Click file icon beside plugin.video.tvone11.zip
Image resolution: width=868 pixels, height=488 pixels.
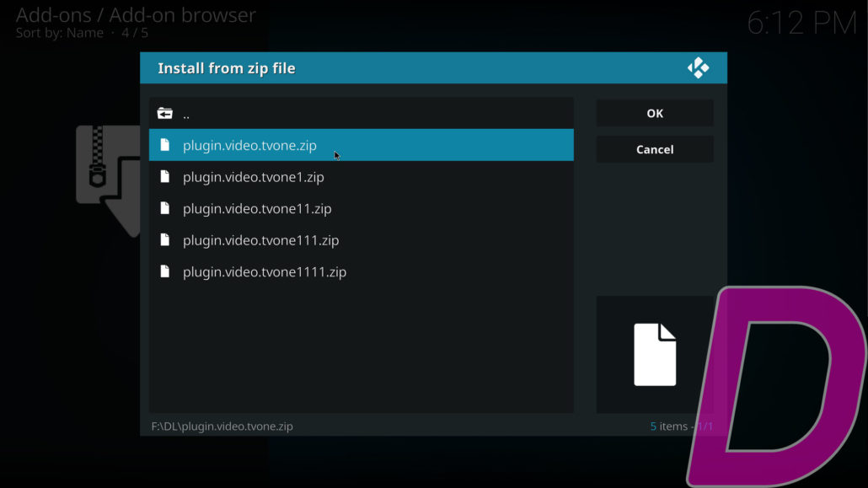[164, 207]
